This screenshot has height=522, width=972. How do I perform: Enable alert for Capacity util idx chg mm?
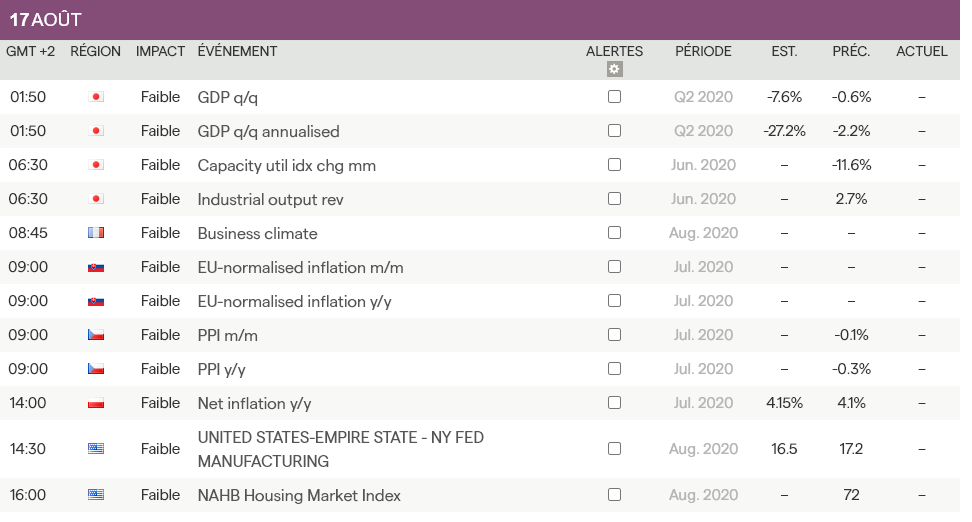[614, 165]
